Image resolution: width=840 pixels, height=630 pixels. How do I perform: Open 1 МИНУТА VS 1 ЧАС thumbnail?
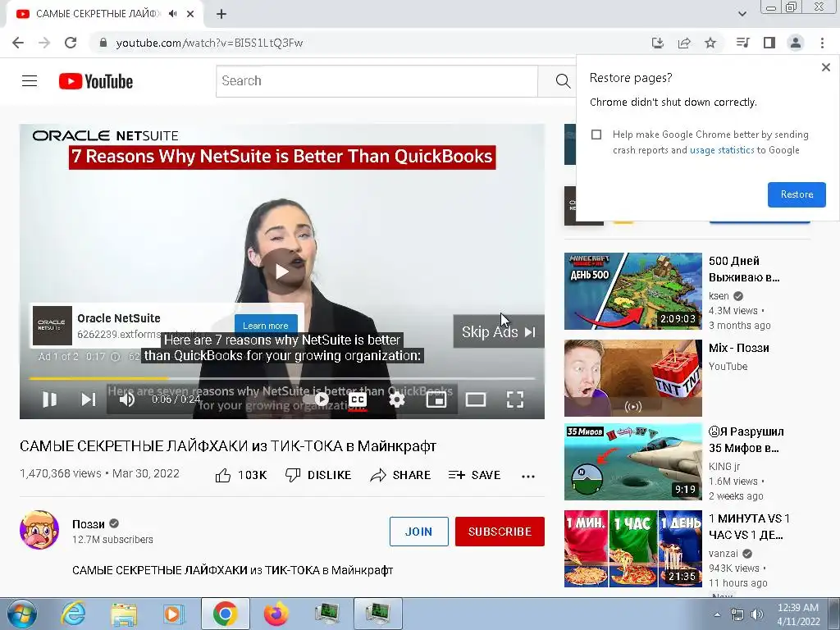click(x=632, y=549)
